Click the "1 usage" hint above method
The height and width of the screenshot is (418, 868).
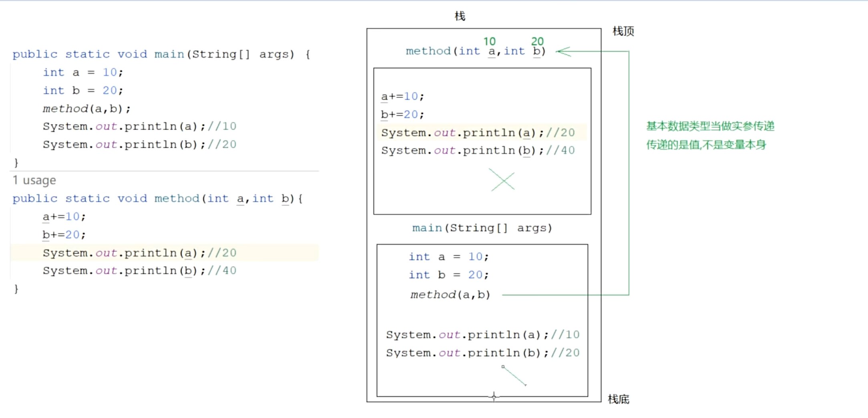[34, 180]
